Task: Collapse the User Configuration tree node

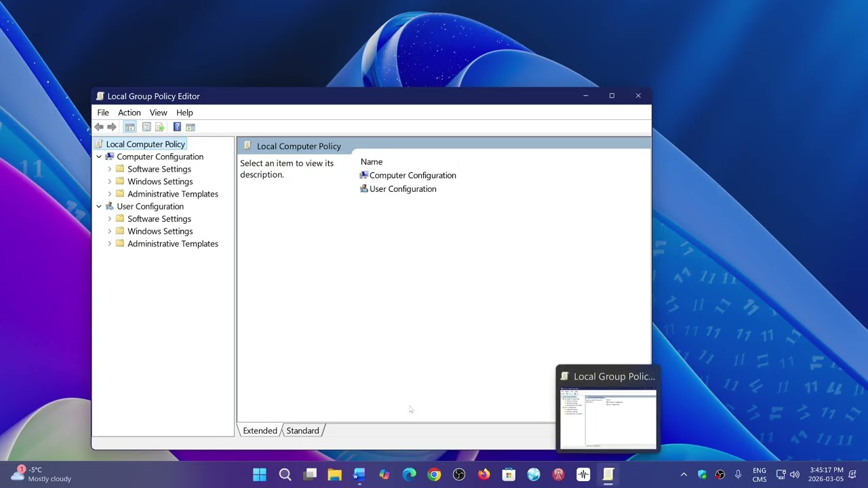Action: click(x=99, y=206)
